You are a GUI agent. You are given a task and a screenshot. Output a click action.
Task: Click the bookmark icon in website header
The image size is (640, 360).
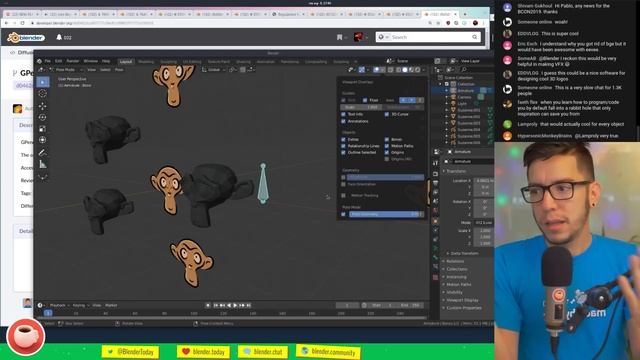(x=339, y=37)
